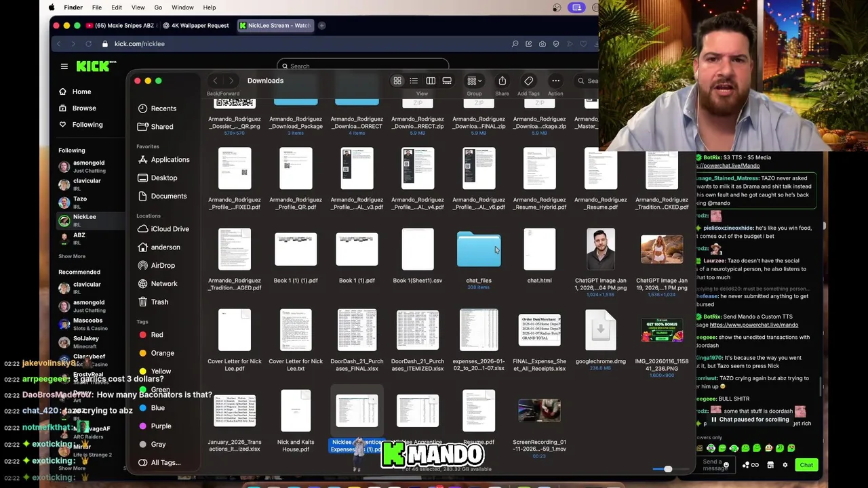Open the View menu
The width and height of the screenshot is (868, 488).
[138, 7]
